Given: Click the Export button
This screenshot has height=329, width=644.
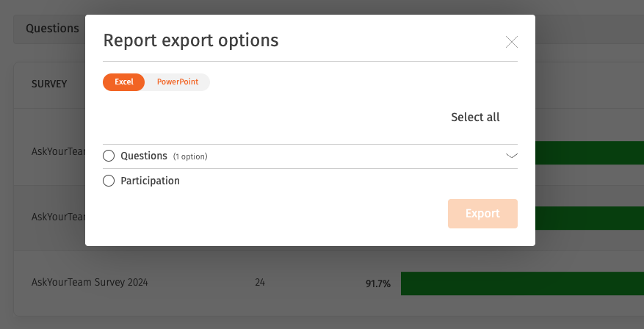Looking at the screenshot, I should point(482,214).
